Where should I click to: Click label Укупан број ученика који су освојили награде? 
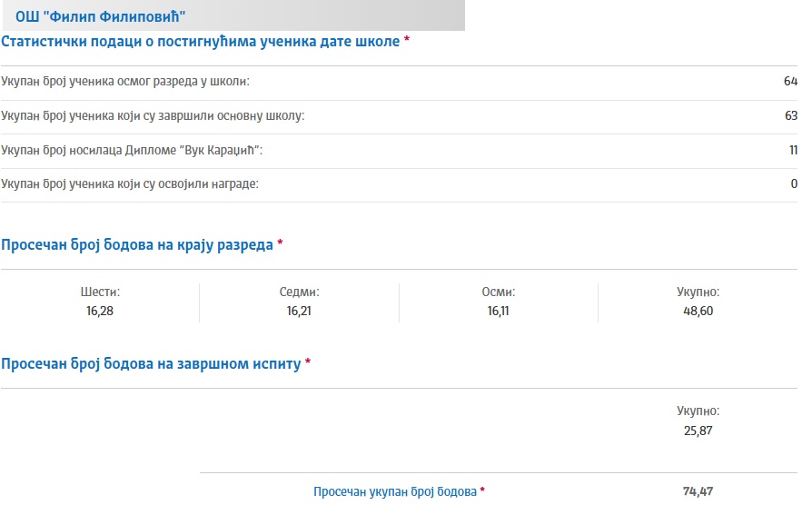coord(130,183)
